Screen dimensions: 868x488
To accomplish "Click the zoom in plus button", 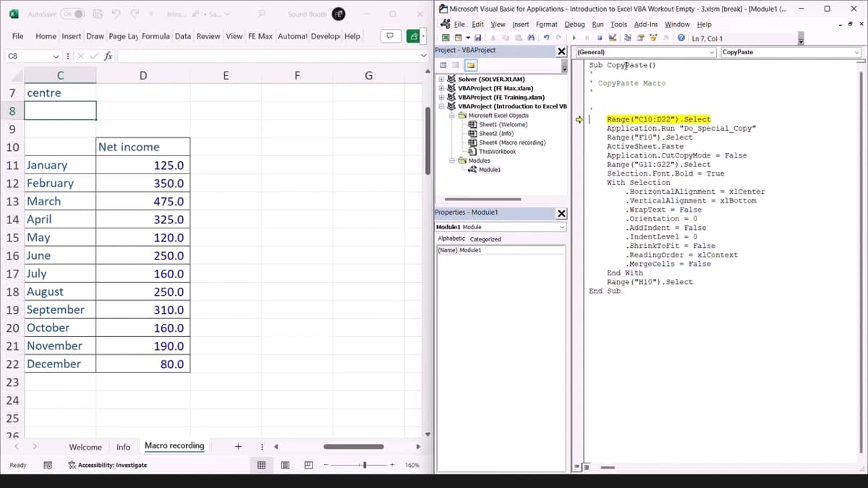I will point(391,466).
